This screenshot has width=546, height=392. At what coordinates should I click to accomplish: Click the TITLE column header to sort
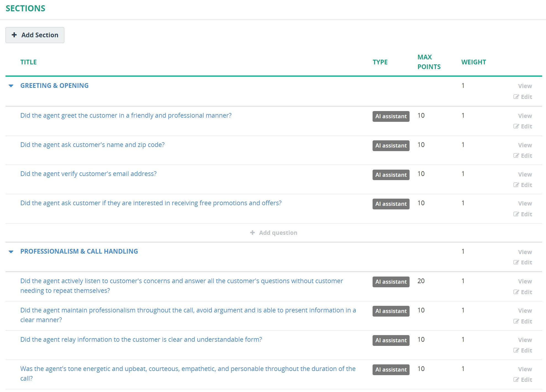coord(29,62)
